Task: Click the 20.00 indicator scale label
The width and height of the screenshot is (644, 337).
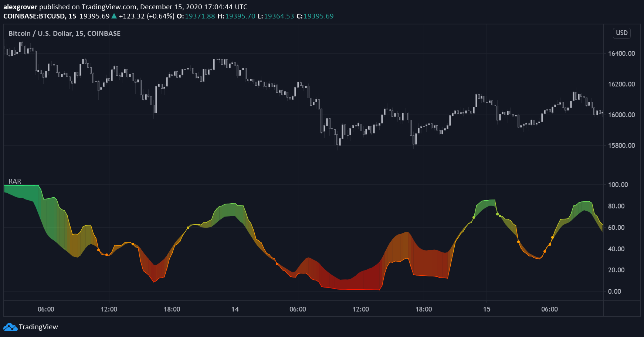Action: (616, 270)
